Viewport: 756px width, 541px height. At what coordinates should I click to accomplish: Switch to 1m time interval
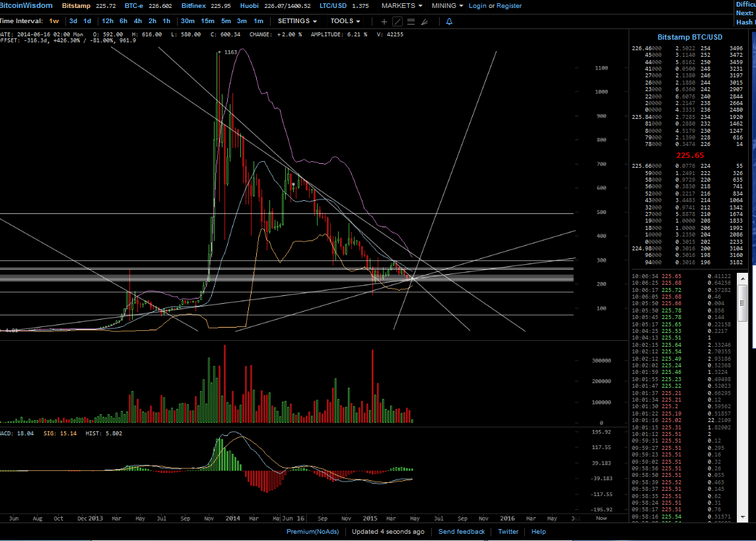coord(258,21)
